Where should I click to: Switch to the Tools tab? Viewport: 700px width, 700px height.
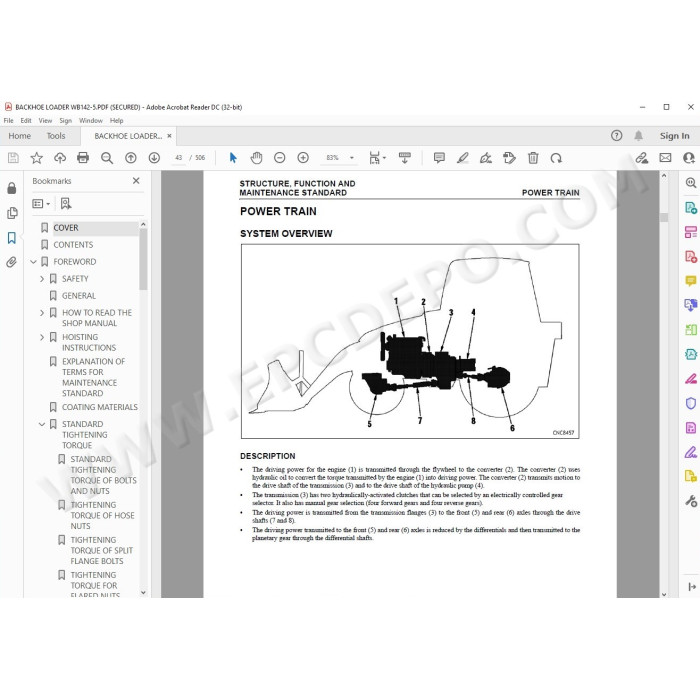click(56, 136)
